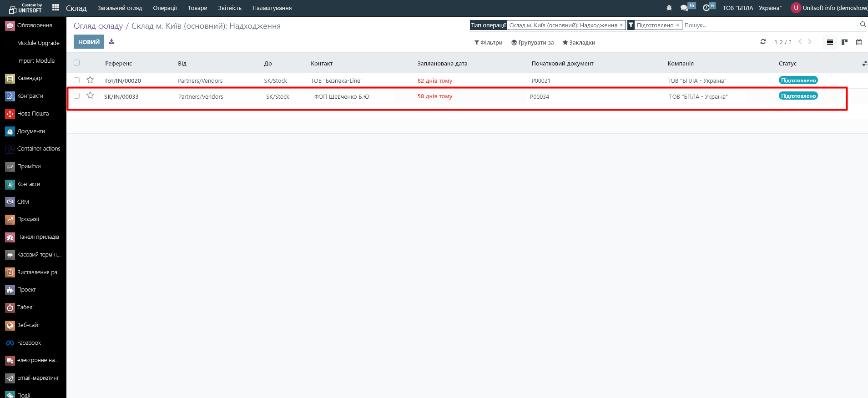Open the Налаштування menu
Viewport: 868px width, 398px height.
(x=272, y=8)
